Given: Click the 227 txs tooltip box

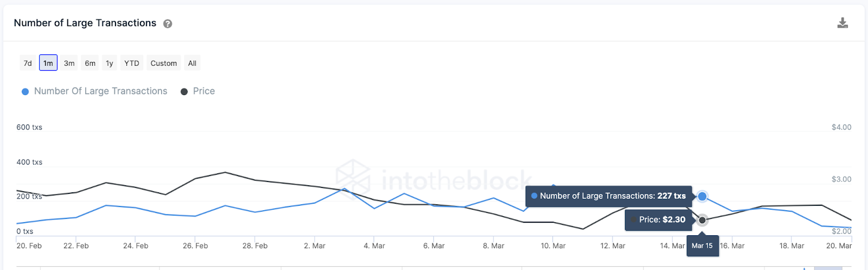Looking at the screenshot, I should [x=609, y=196].
